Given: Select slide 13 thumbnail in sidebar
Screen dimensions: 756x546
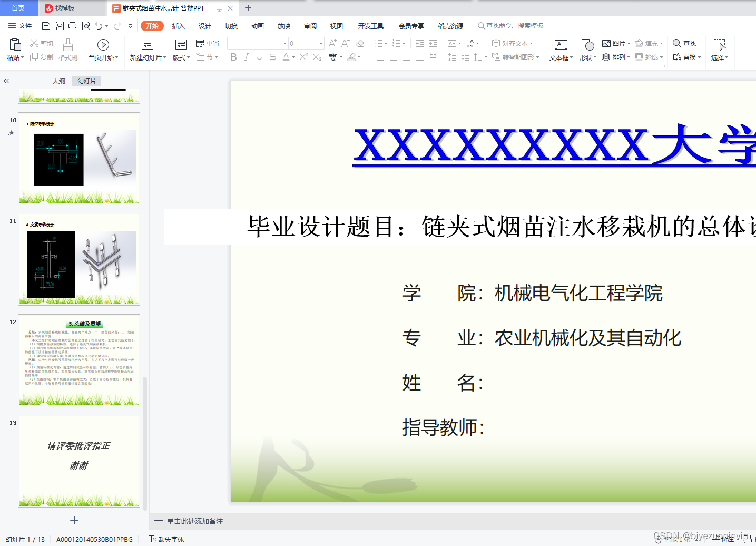Looking at the screenshot, I should coord(78,461).
